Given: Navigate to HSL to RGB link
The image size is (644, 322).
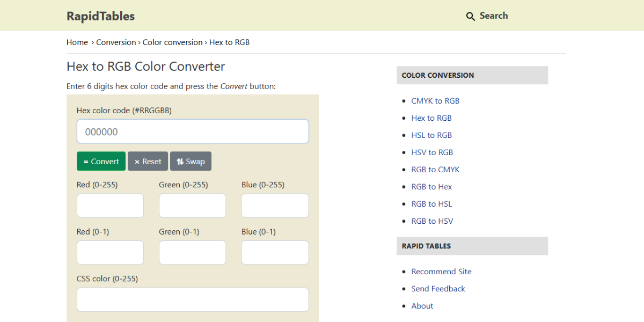Looking at the screenshot, I should tap(431, 135).
